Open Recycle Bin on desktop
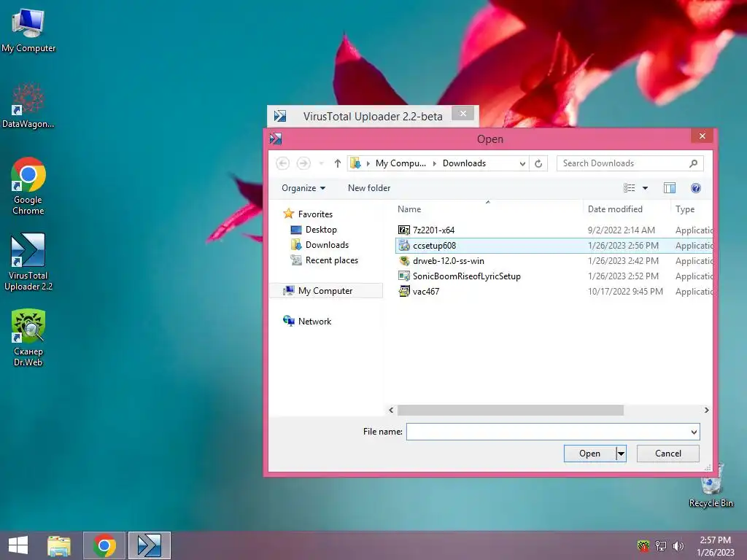The image size is (747, 560). 711,485
